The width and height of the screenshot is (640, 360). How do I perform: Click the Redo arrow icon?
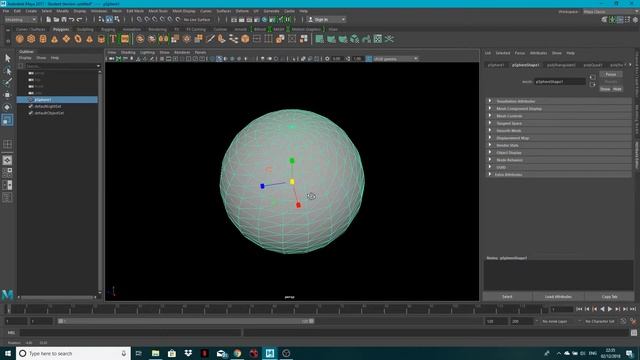pyautogui.click(x=80, y=20)
